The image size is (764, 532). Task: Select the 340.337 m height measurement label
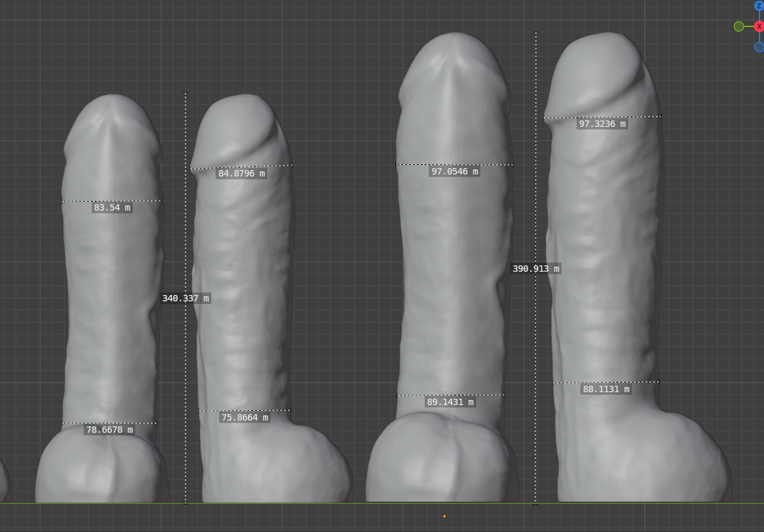(x=186, y=298)
